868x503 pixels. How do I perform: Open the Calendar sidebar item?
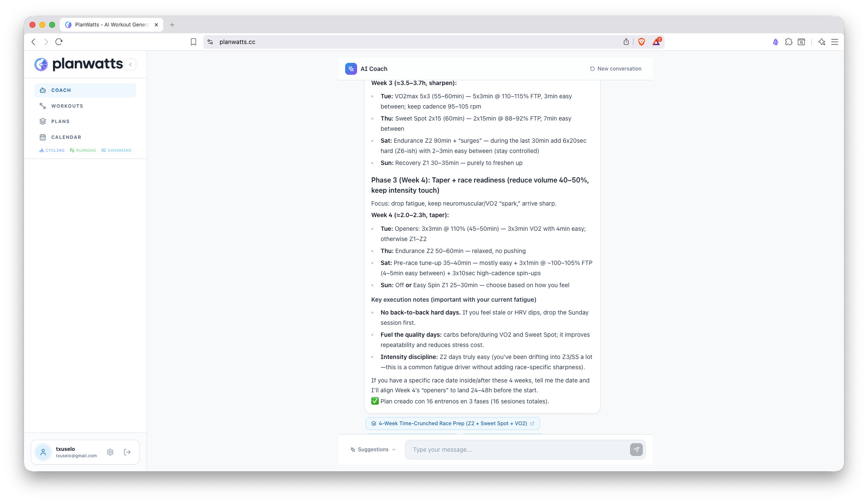[66, 137]
